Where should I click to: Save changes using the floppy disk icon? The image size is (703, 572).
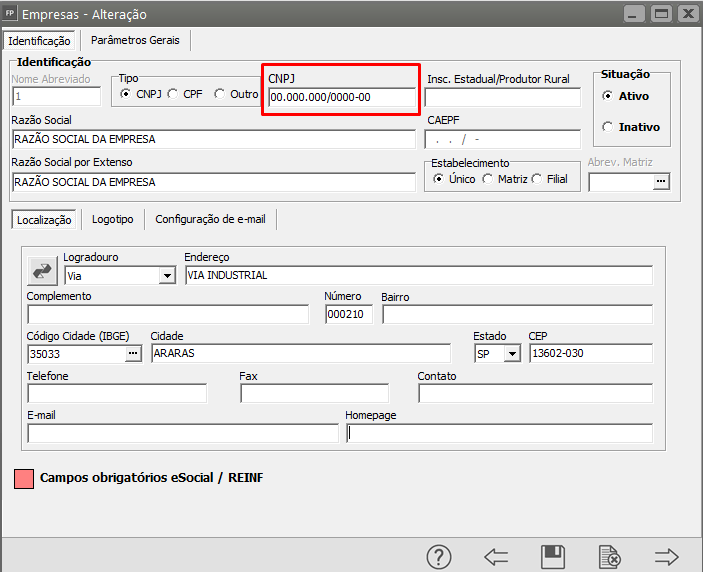(552, 556)
